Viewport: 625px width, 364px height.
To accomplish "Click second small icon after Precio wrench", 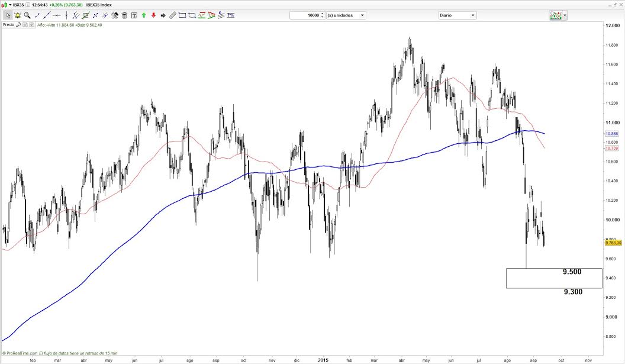I will click(x=31, y=25).
